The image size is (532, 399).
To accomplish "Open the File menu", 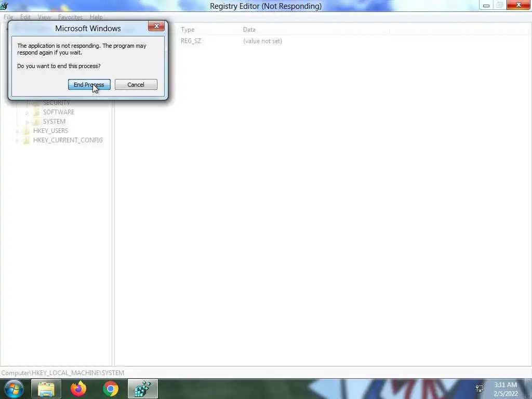I will click(8, 17).
